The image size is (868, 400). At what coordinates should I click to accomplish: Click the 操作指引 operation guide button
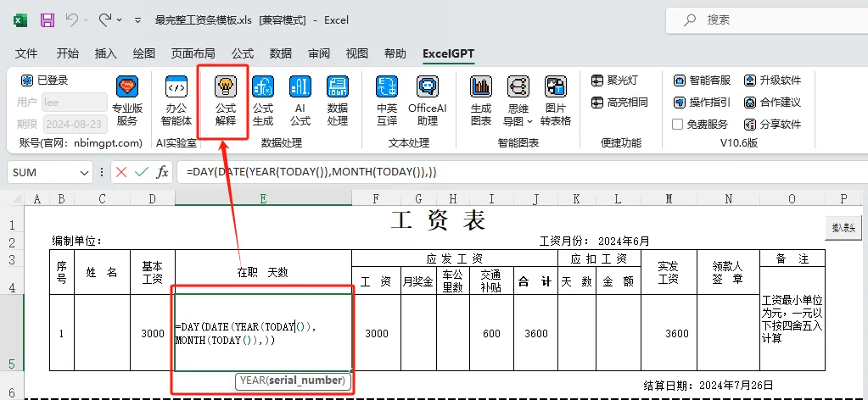click(702, 103)
